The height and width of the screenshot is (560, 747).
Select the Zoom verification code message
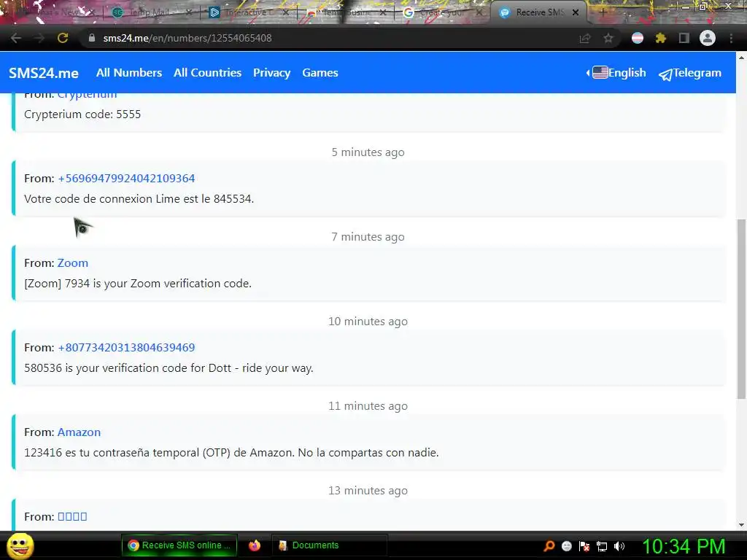point(138,284)
